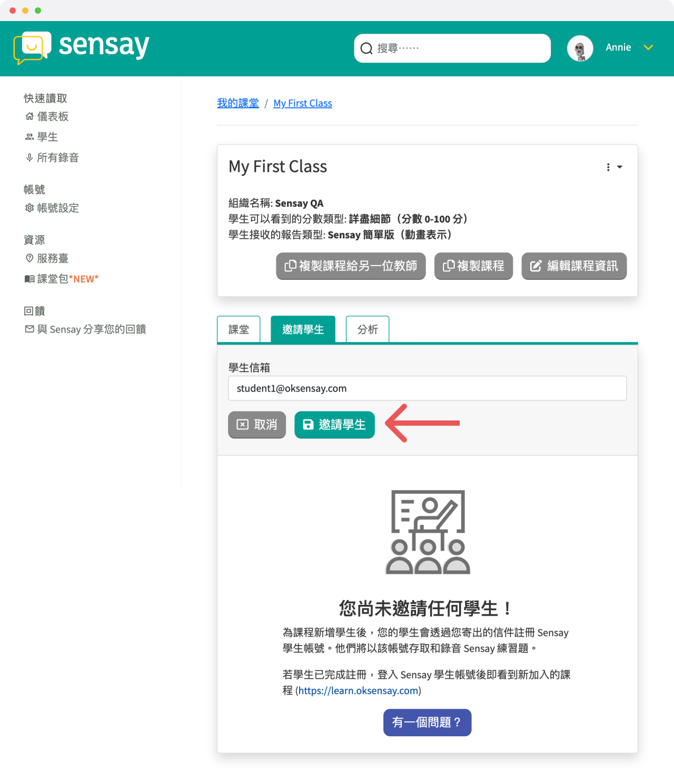Click the Sensay logo in header
Viewport: 674px width, 784px height.
pos(82,47)
